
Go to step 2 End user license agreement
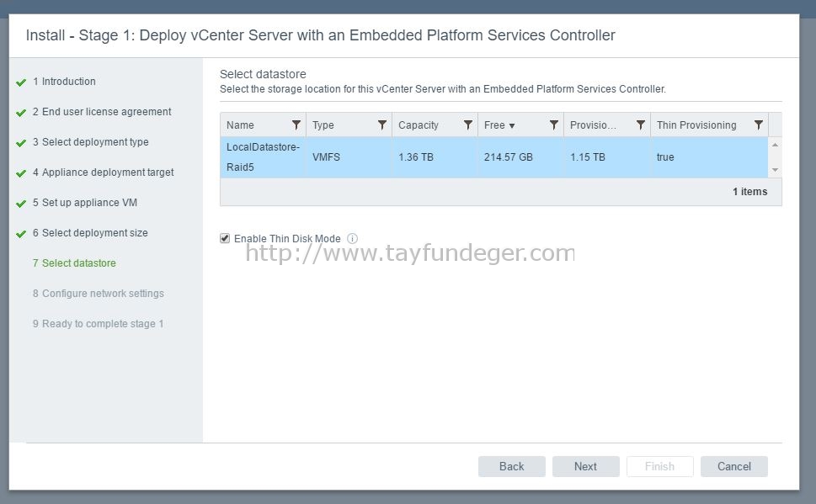coord(102,112)
